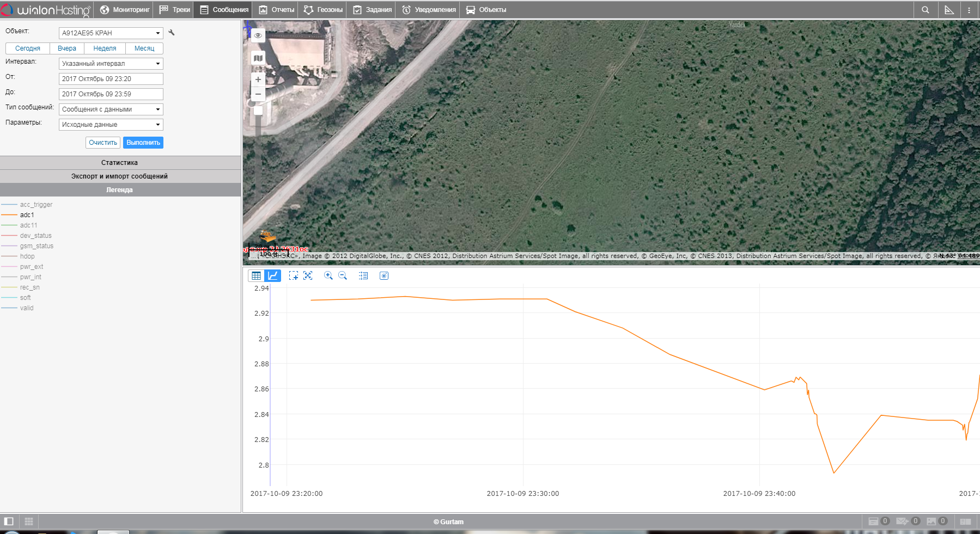Toggle the visible layers eye button on map
Screen dimensions: 980x534
(258, 35)
